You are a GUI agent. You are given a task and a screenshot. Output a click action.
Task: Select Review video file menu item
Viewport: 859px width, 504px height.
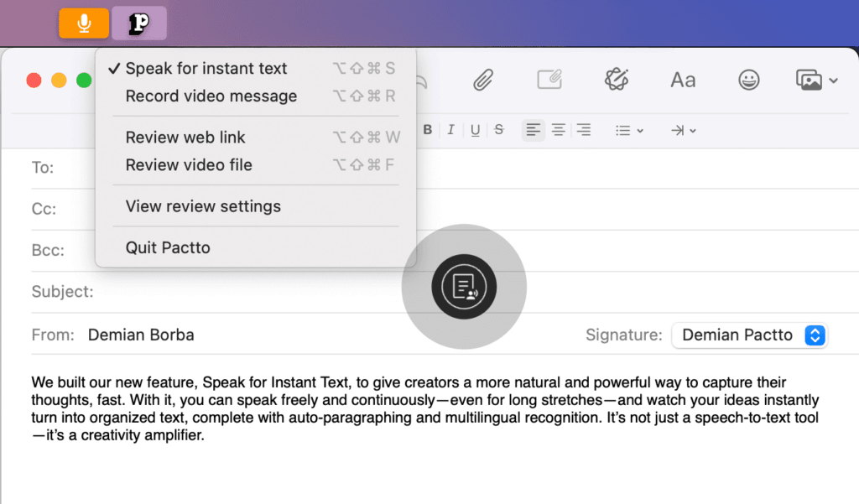click(255, 165)
